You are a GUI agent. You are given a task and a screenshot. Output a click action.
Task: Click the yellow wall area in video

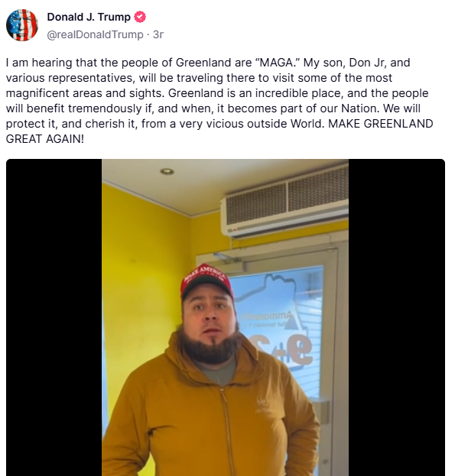point(143,274)
